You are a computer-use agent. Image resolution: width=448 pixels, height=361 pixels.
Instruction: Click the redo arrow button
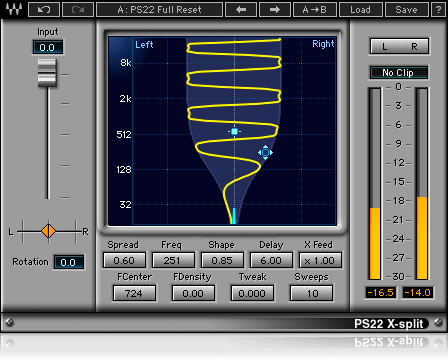click(78, 9)
